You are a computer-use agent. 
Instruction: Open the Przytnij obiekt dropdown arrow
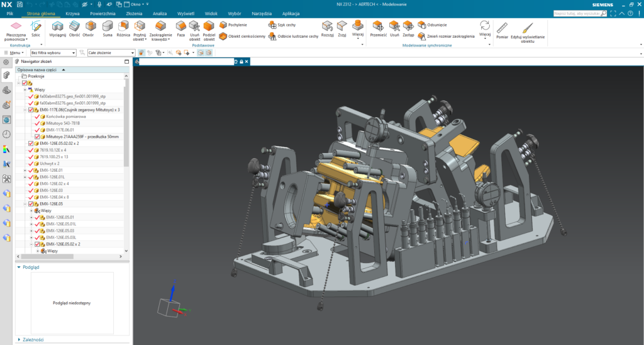[145, 40]
